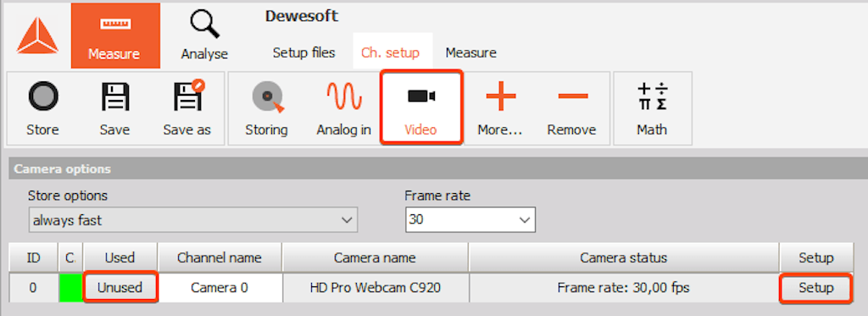This screenshot has width=868, height=316.
Task: Select Analog in waveform icon
Action: 344,96
